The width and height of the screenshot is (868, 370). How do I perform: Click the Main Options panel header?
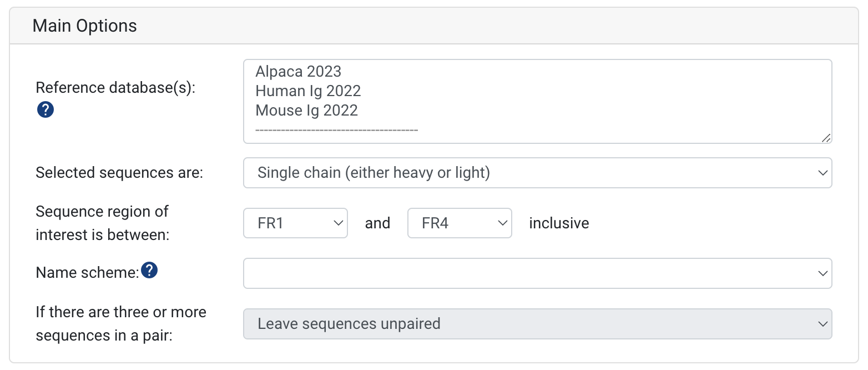coord(84,25)
